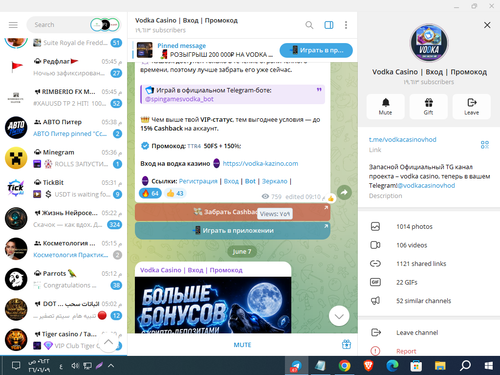
Task: Click Забрать Cashback button
Action: pyautogui.click(x=232, y=212)
